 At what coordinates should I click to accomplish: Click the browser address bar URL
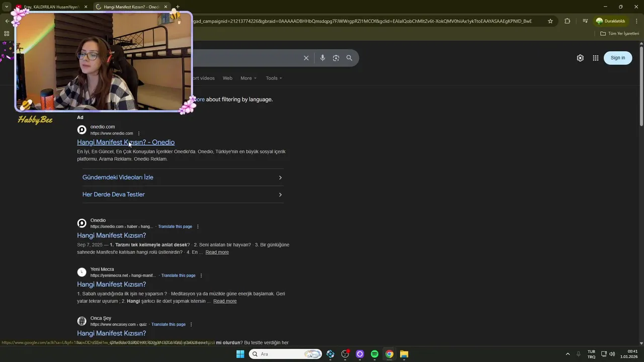(x=362, y=21)
